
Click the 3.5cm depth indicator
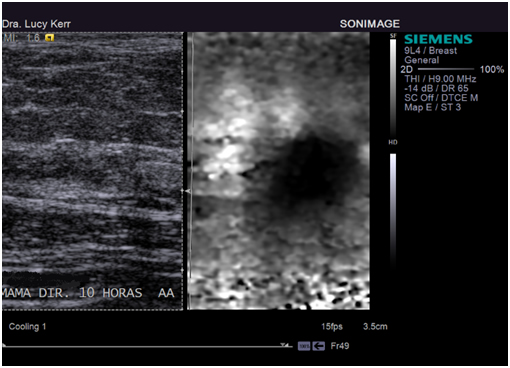pos(375,326)
